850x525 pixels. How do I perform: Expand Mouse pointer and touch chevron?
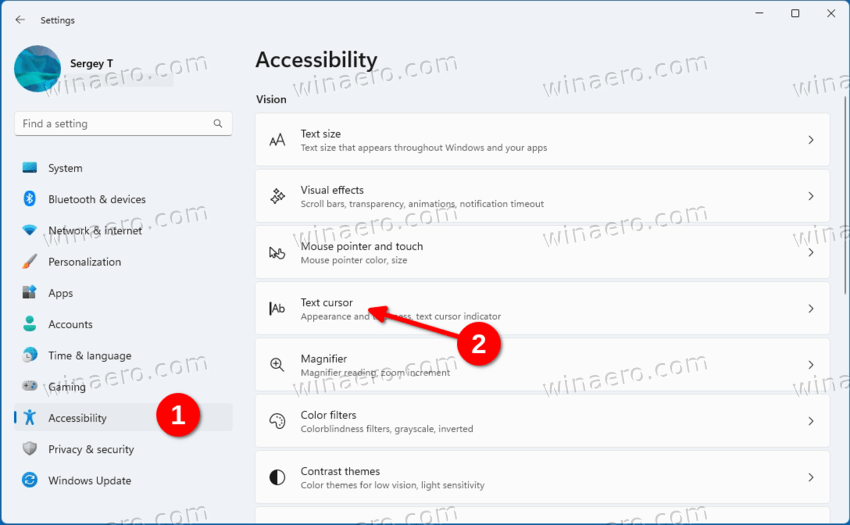tap(811, 253)
